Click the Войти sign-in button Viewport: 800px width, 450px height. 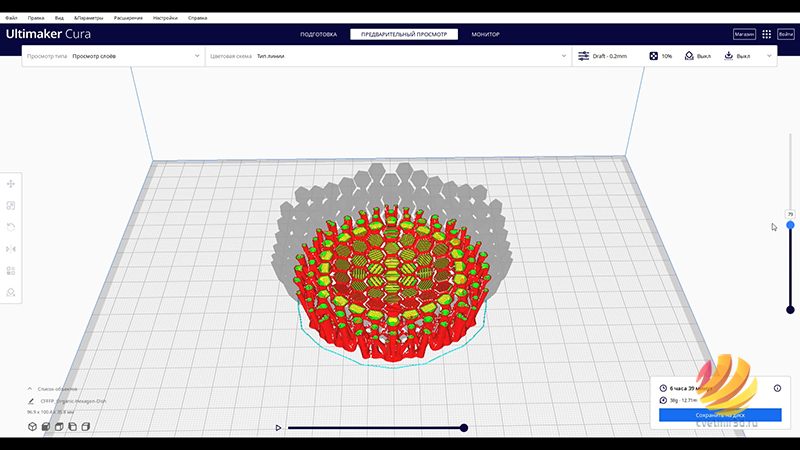coord(786,34)
